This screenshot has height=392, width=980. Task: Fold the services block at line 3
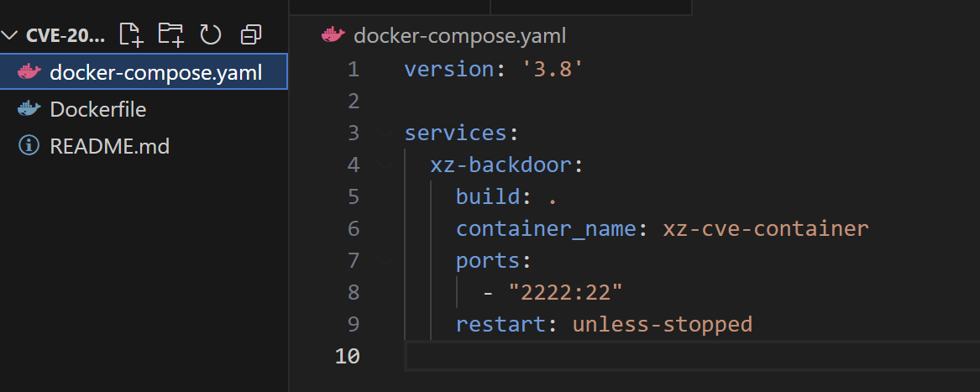pos(385,133)
